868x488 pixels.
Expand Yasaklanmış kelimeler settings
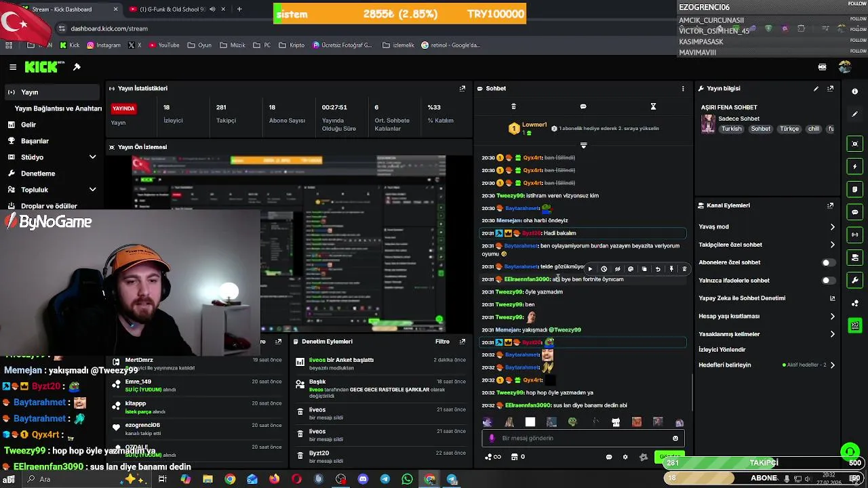pos(833,334)
